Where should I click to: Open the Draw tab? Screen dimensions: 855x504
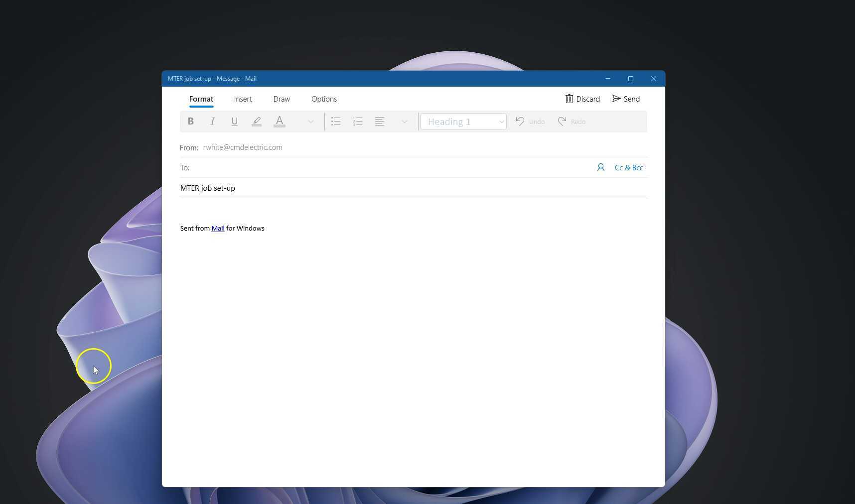pos(282,99)
